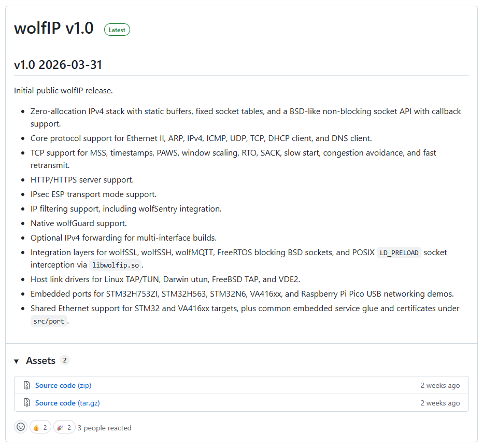
Task: Collapse the Assets section triangle
Action: click(x=17, y=361)
